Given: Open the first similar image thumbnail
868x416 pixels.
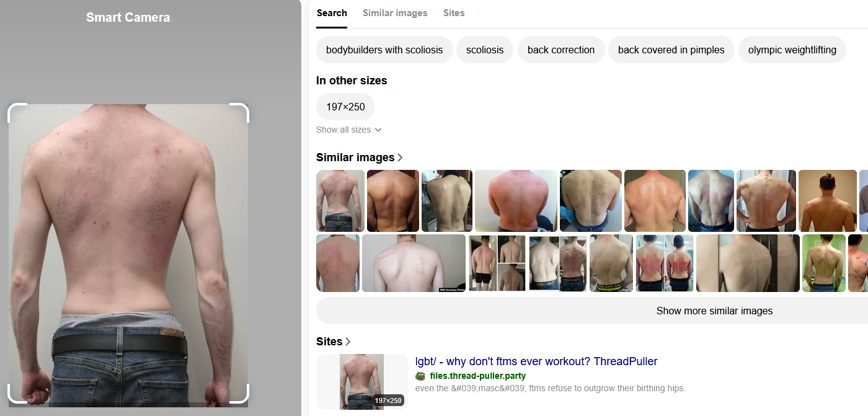Looking at the screenshot, I should point(340,201).
